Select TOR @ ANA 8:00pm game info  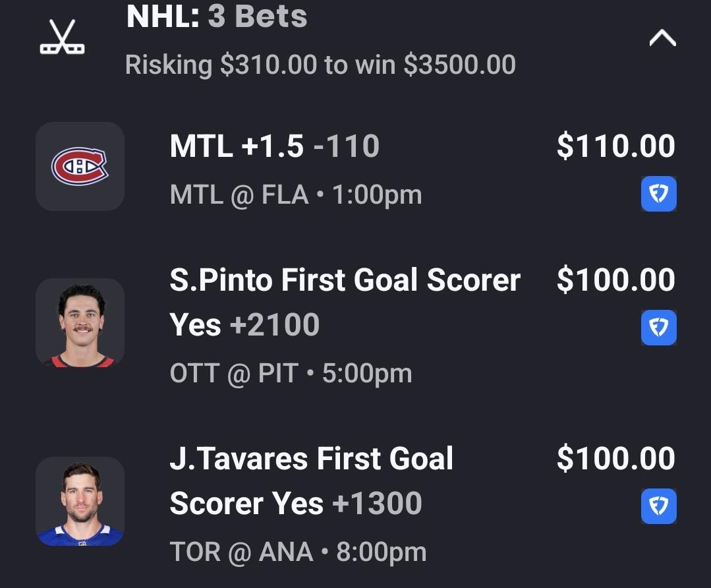(298, 552)
